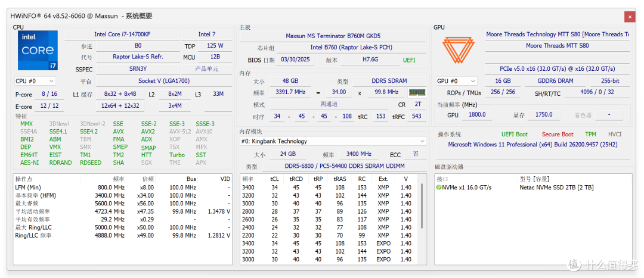Click the Intel 7 process field

coord(206,35)
